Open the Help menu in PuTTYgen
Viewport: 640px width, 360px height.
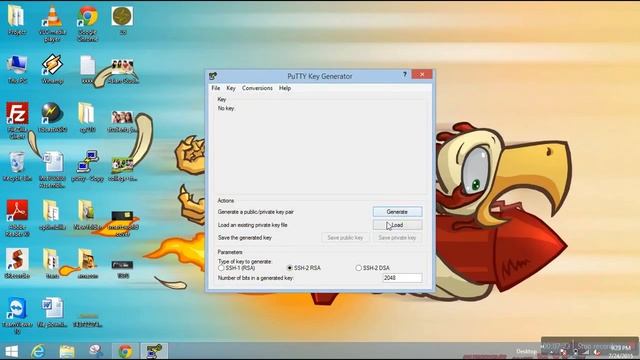tap(285, 88)
